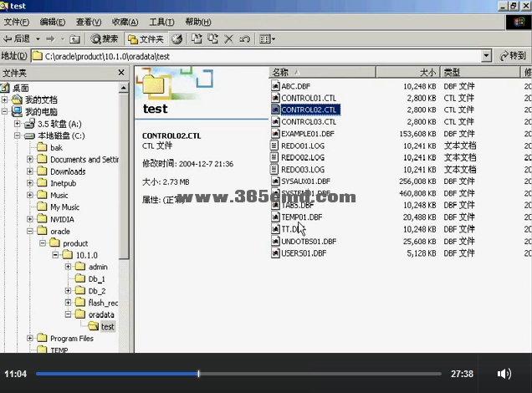532x393 pixels.
Task: Select the bak folder in tree
Action: (56, 148)
